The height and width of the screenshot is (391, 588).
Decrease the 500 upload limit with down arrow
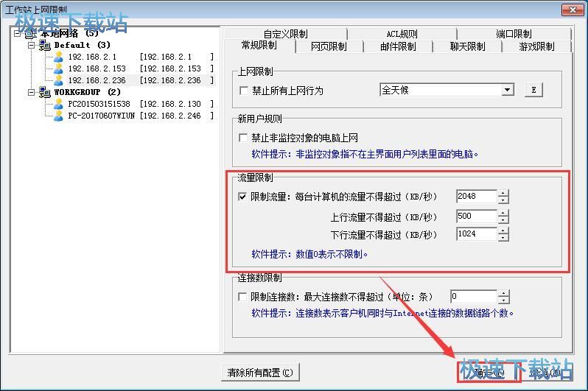click(x=503, y=219)
